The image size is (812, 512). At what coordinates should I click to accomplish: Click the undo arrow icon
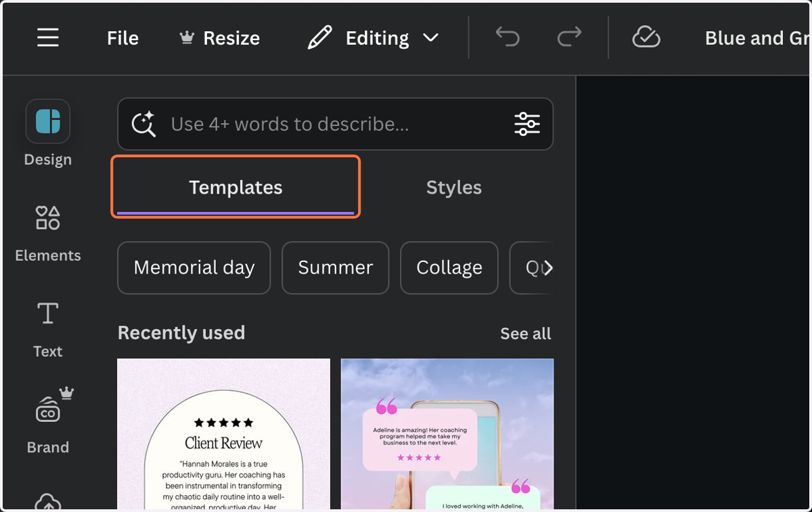(507, 37)
